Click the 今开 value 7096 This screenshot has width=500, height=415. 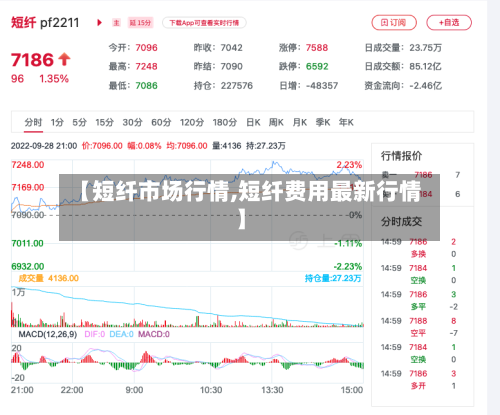[146, 48]
